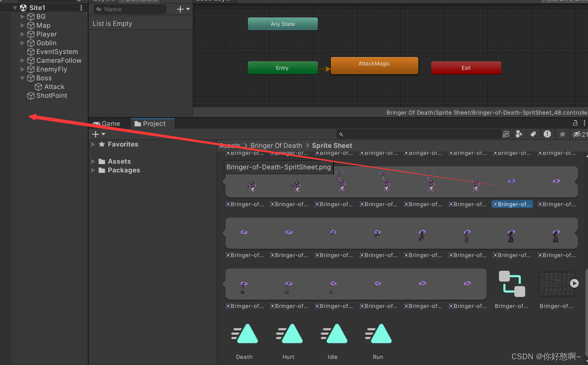Click the Search by Label tag icon
Image resolution: width=588 pixels, height=365 pixels.
tap(533, 134)
